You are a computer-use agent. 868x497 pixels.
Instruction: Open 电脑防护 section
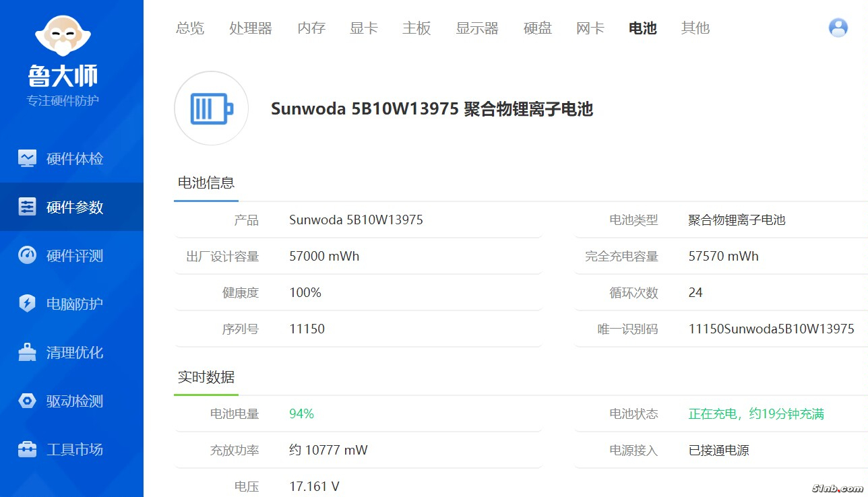click(x=71, y=304)
